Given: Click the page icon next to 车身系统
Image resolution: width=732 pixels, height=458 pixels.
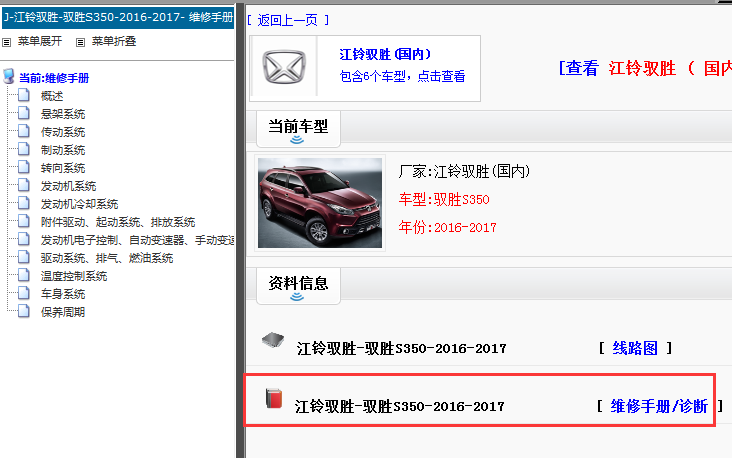Looking at the screenshot, I should pyautogui.click(x=24, y=293).
